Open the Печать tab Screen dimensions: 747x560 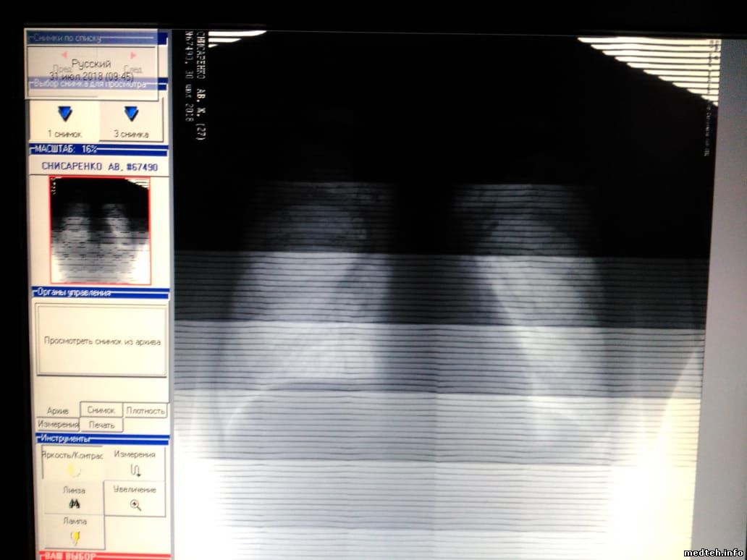click(x=101, y=425)
